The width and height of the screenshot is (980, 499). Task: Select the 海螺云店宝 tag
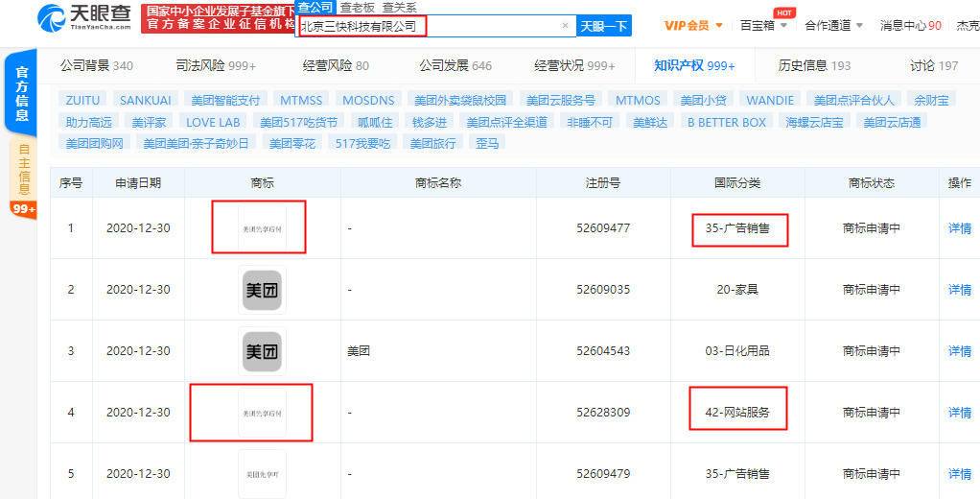coord(814,122)
